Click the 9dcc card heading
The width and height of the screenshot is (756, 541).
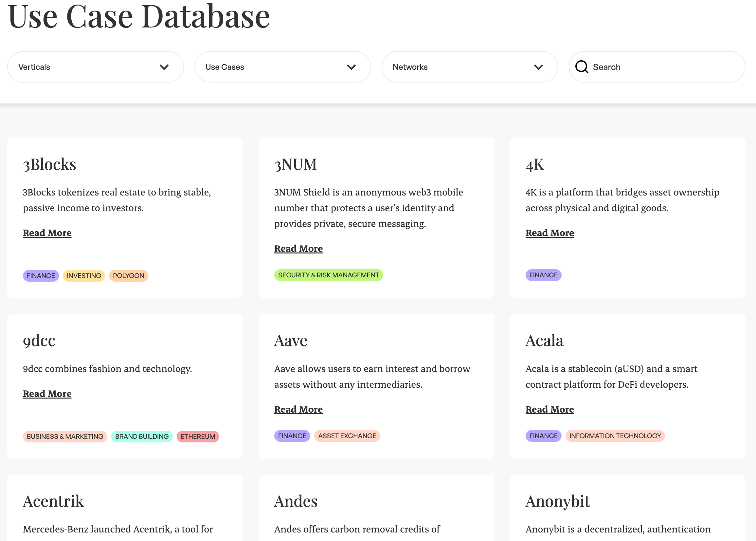click(39, 341)
